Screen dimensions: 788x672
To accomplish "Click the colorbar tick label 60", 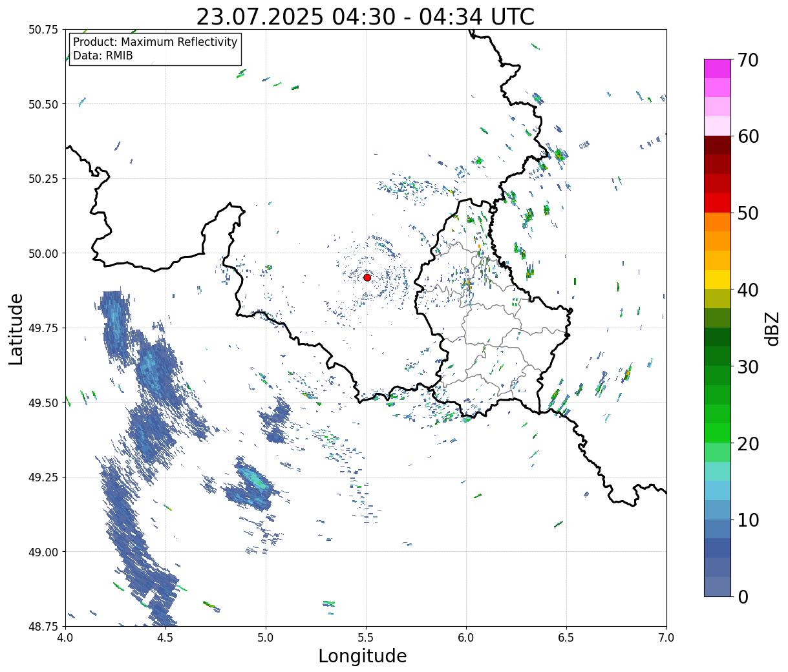I will coord(748,136).
